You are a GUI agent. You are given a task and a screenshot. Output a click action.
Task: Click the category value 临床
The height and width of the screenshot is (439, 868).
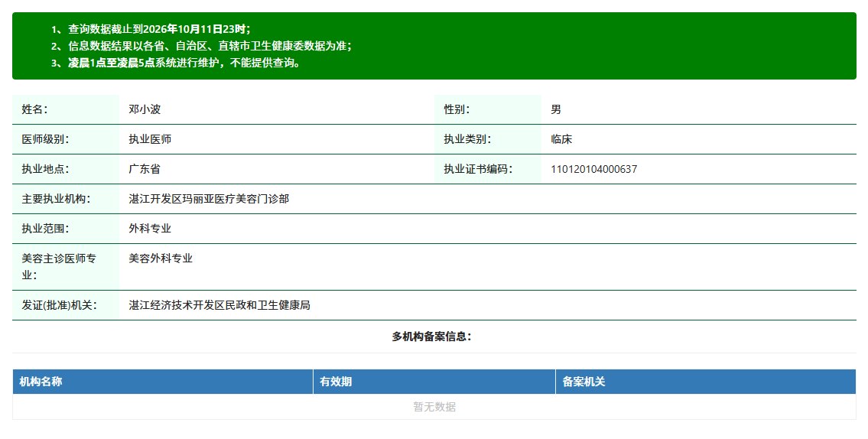[x=561, y=139]
